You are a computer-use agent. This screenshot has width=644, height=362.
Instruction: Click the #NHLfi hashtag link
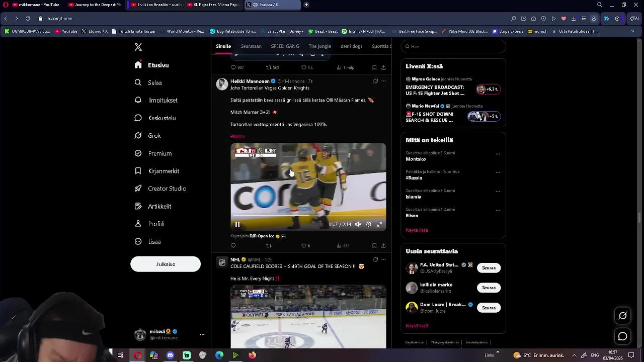[x=237, y=136]
